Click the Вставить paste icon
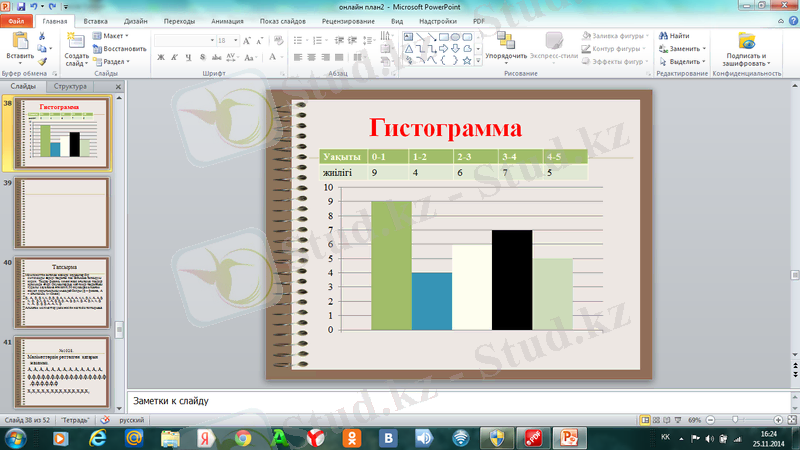 click(x=19, y=42)
